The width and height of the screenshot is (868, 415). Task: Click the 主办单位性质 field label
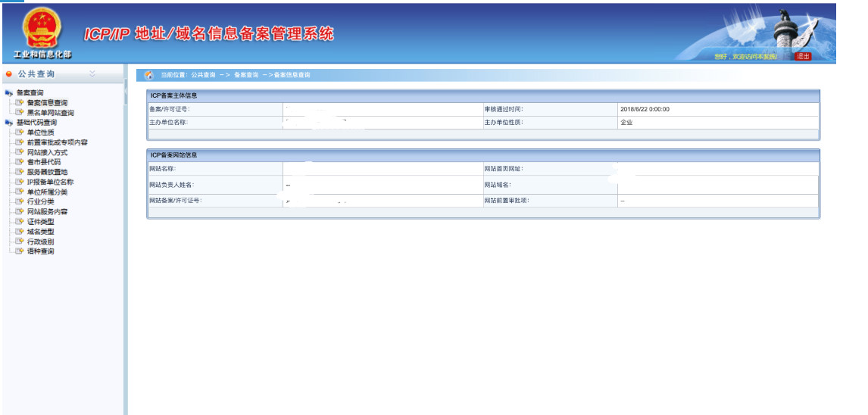503,123
